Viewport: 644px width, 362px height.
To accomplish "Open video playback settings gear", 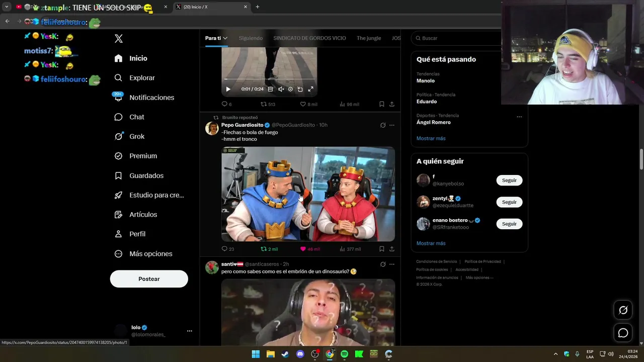I will tap(290, 89).
